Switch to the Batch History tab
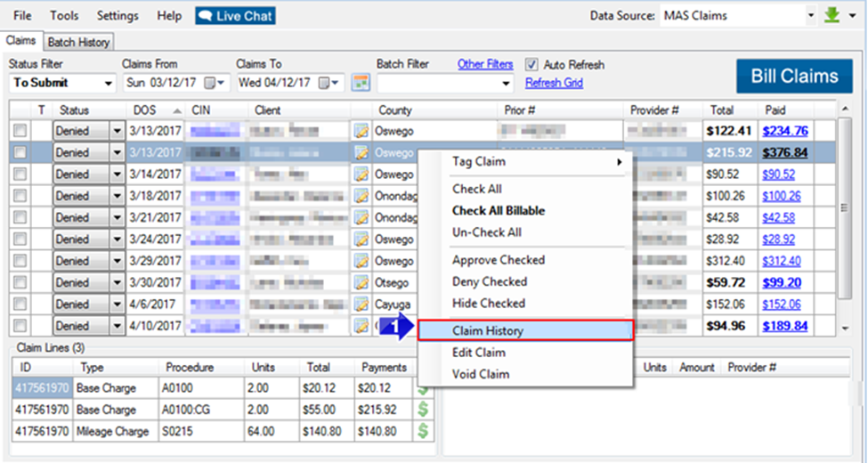 click(x=78, y=42)
